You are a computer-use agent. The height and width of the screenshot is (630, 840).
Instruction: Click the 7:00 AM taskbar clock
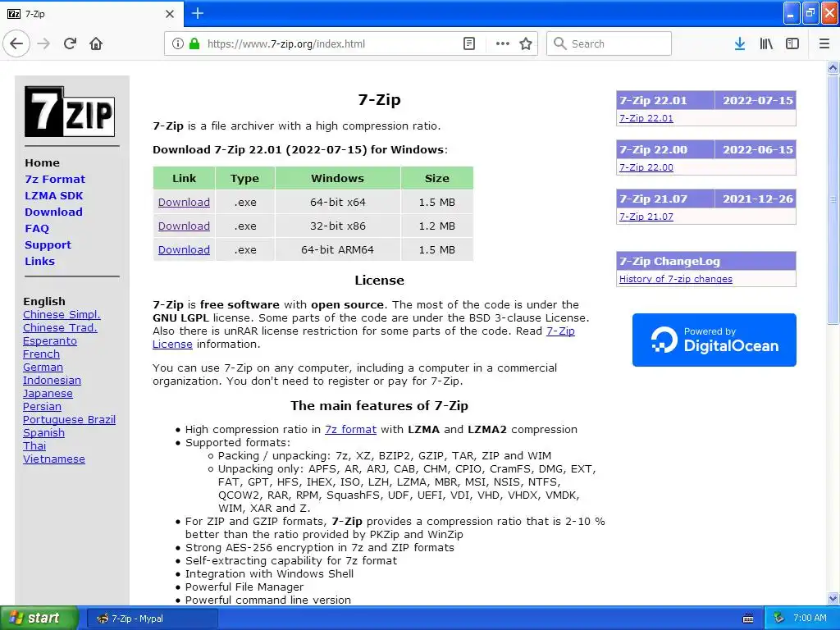(x=810, y=618)
